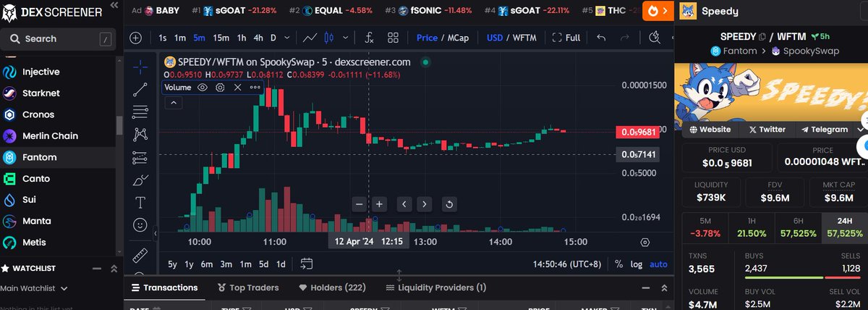The image size is (868, 310).
Task: Set chart range to 5d
Action: [x=264, y=264]
